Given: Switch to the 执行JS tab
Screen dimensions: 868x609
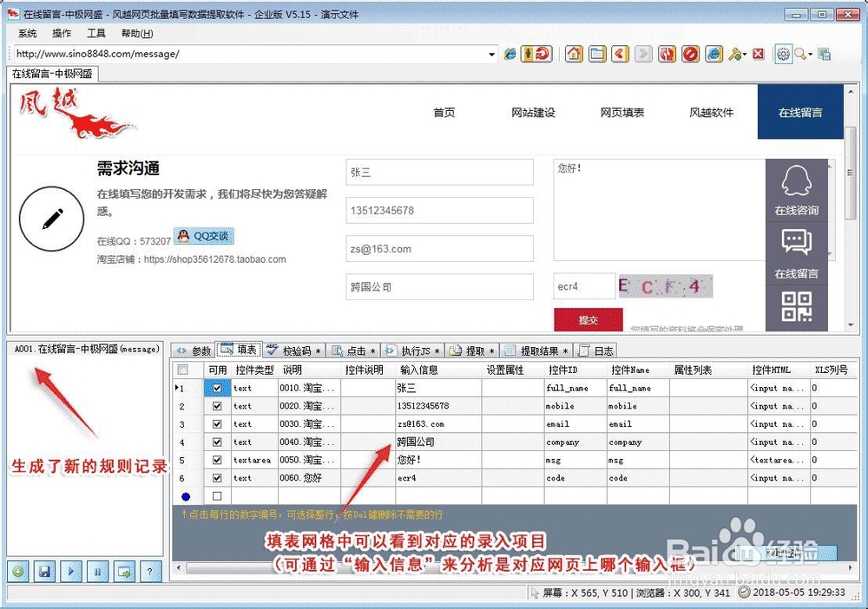Looking at the screenshot, I should click(x=412, y=350).
